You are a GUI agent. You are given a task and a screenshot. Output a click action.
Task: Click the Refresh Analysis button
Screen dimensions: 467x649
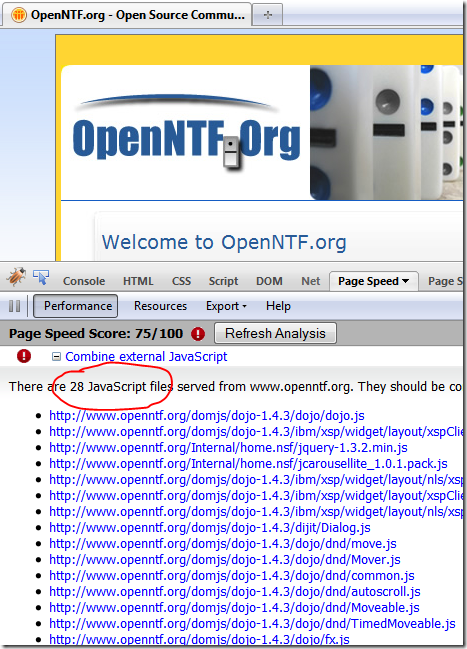[x=275, y=333]
